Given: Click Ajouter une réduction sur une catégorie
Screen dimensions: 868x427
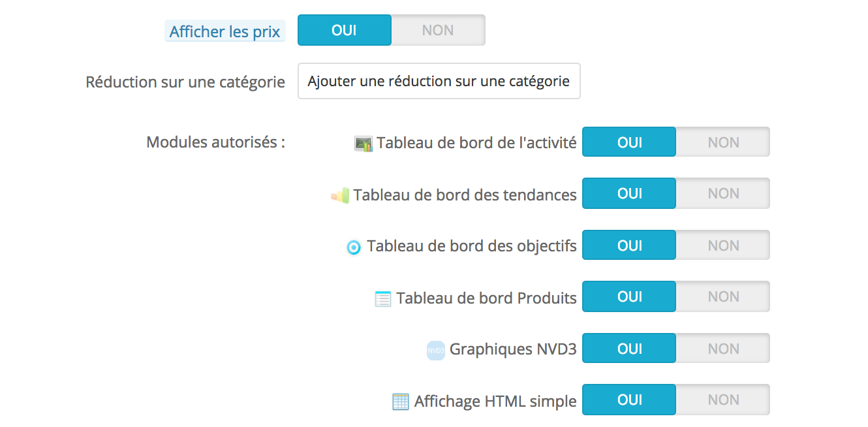Looking at the screenshot, I should click(439, 81).
